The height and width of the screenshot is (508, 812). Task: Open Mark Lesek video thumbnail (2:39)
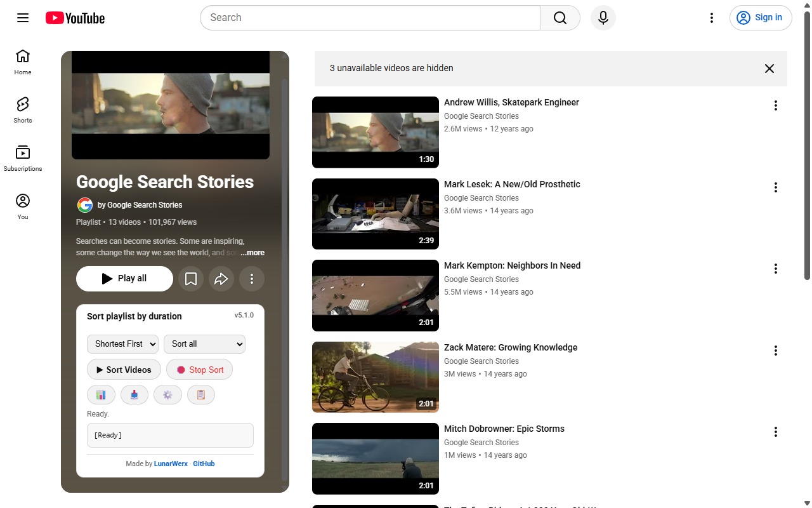[376, 214]
